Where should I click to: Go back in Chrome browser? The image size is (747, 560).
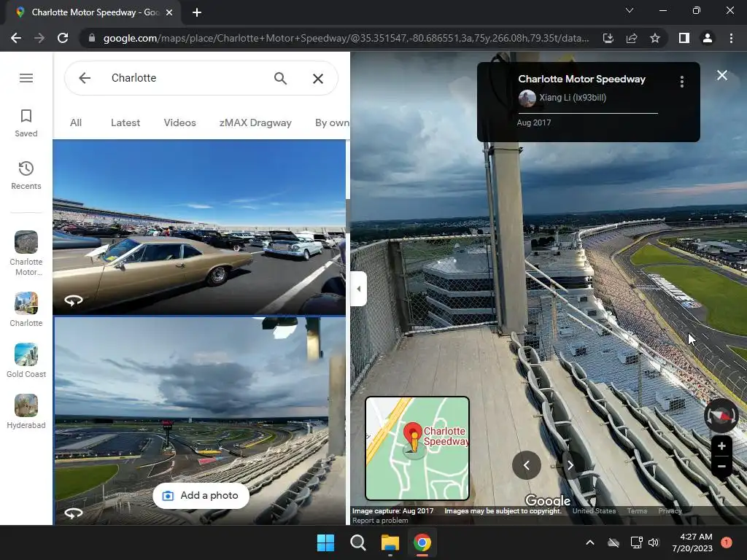(x=16, y=38)
